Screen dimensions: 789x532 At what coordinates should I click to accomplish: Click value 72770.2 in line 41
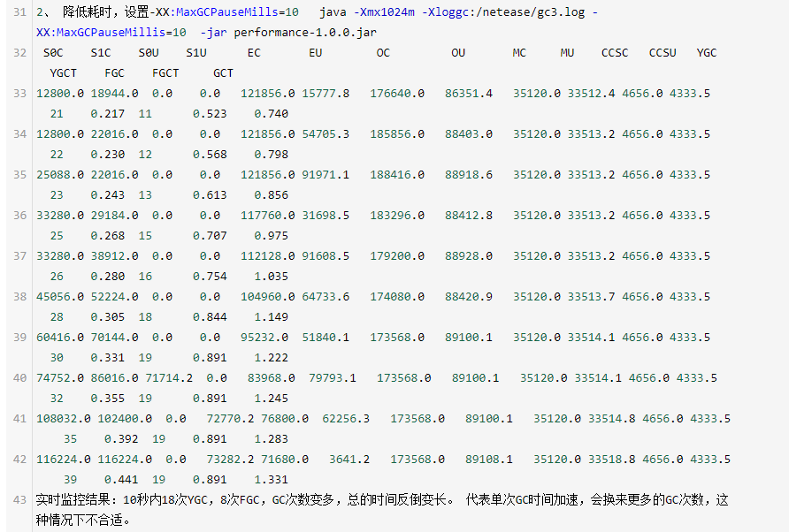coord(230,419)
